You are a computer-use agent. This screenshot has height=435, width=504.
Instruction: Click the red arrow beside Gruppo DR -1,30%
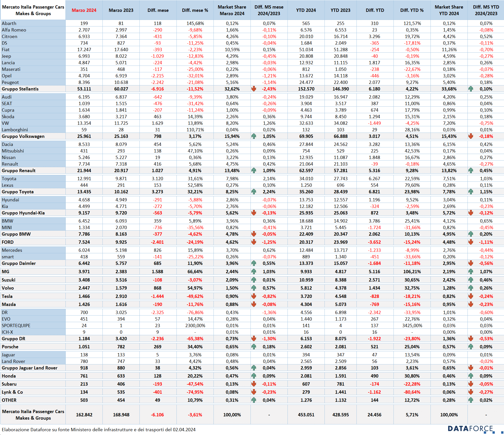(x=254, y=338)
